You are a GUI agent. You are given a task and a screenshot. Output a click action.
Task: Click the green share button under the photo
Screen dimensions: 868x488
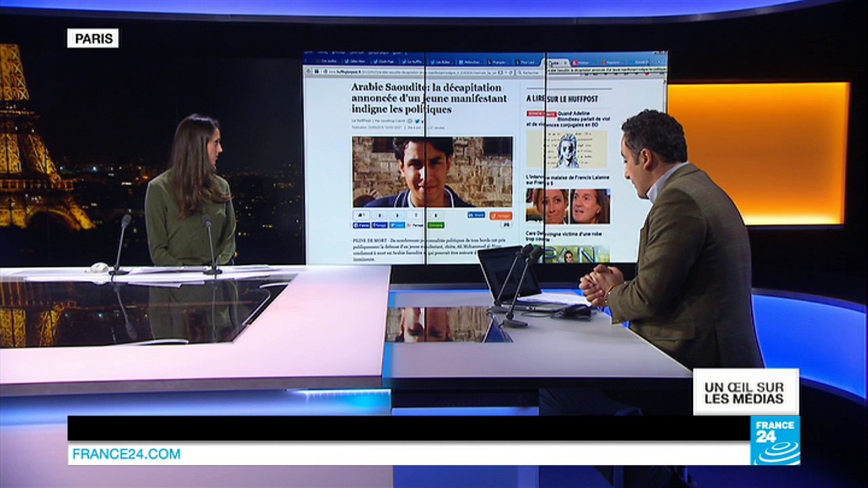point(436,225)
